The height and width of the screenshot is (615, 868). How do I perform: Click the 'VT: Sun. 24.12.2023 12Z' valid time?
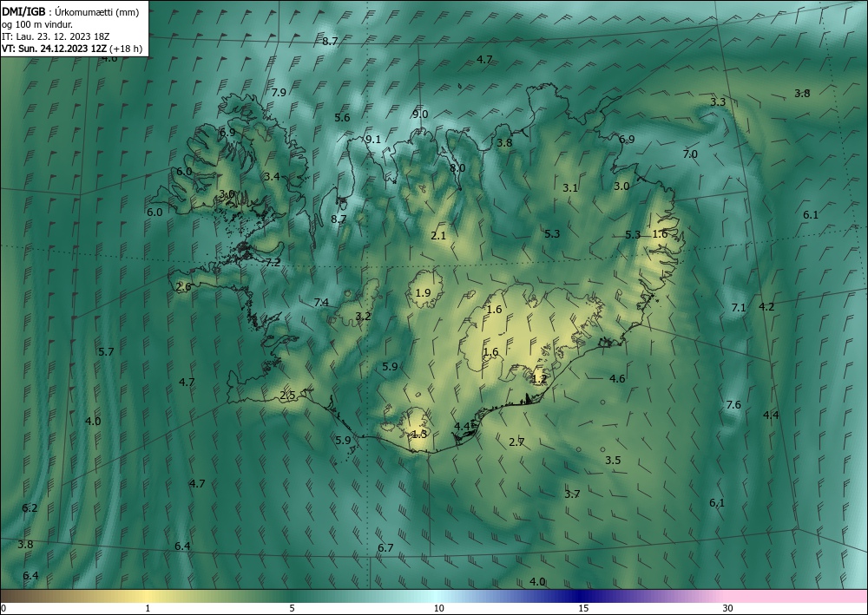click(x=54, y=49)
